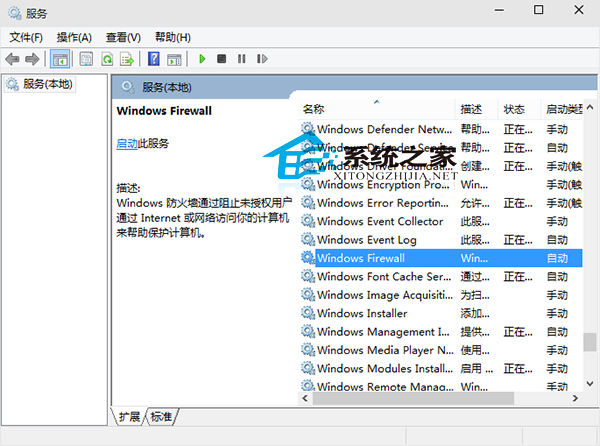
Task: Open the Help question mark icon
Action: 153,59
